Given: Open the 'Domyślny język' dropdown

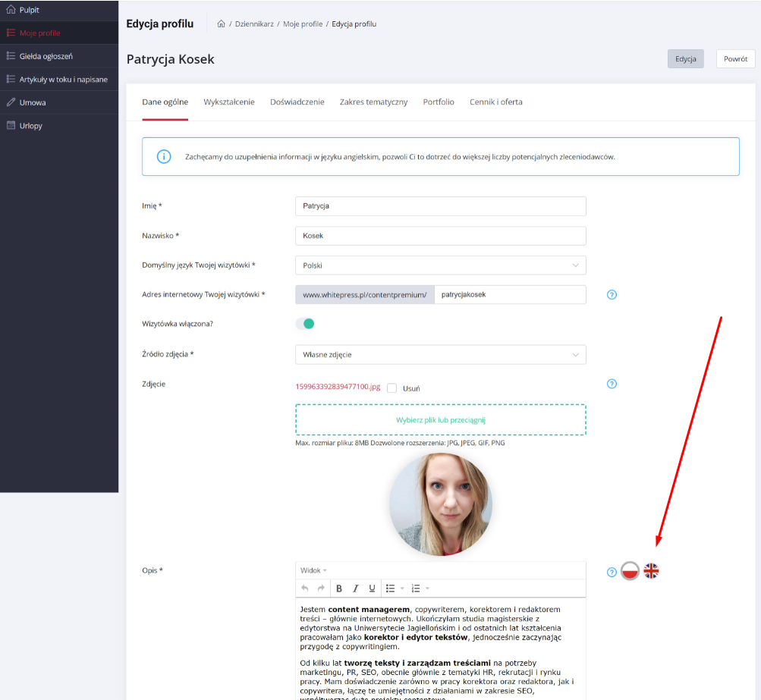Looking at the screenshot, I should (440, 265).
